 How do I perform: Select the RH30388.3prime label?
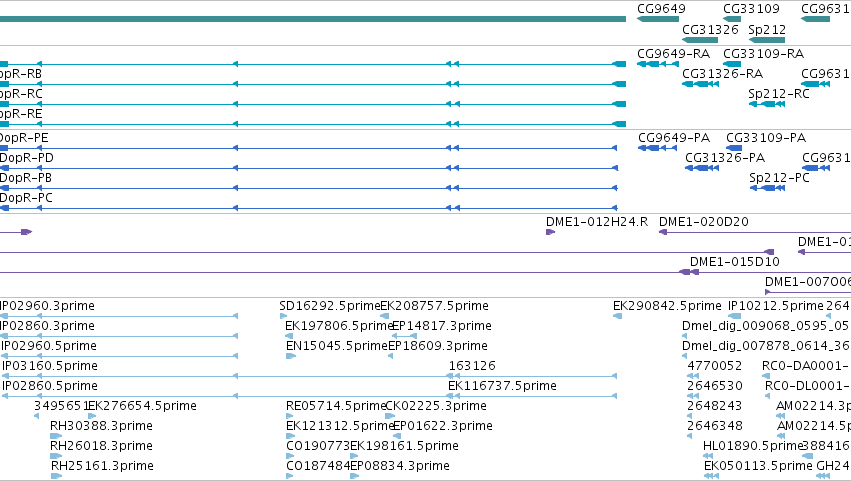point(101,426)
